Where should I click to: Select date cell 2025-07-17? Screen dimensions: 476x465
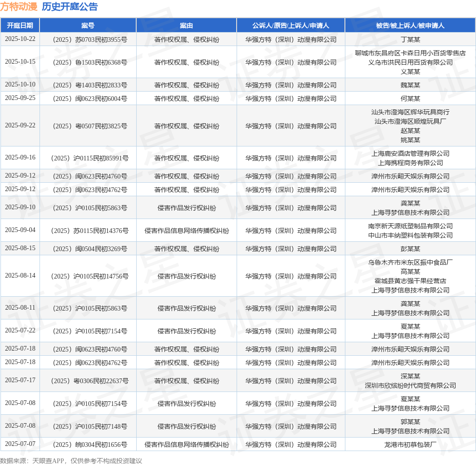coord(20,380)
